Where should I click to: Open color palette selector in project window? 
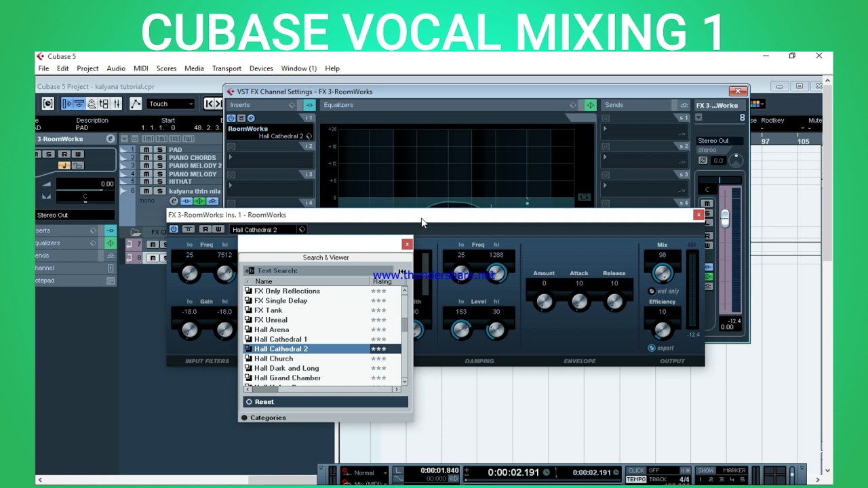(757, 104)
